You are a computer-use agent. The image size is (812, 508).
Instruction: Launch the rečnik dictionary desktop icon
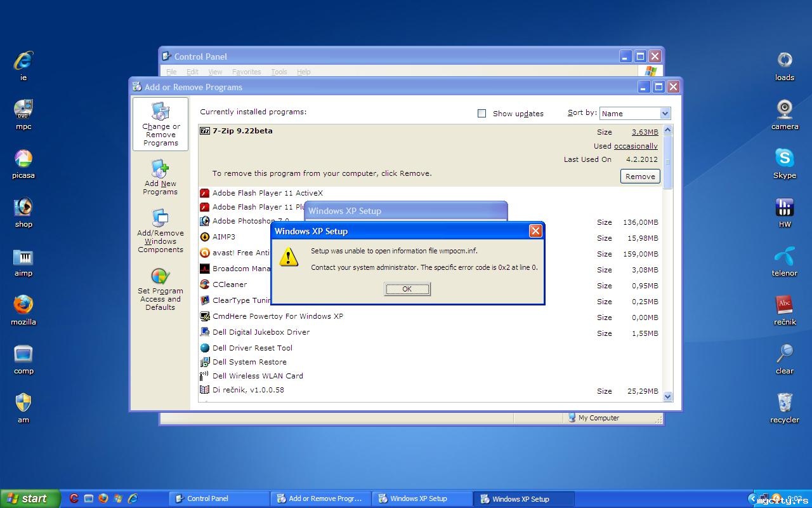click(785, 305)
